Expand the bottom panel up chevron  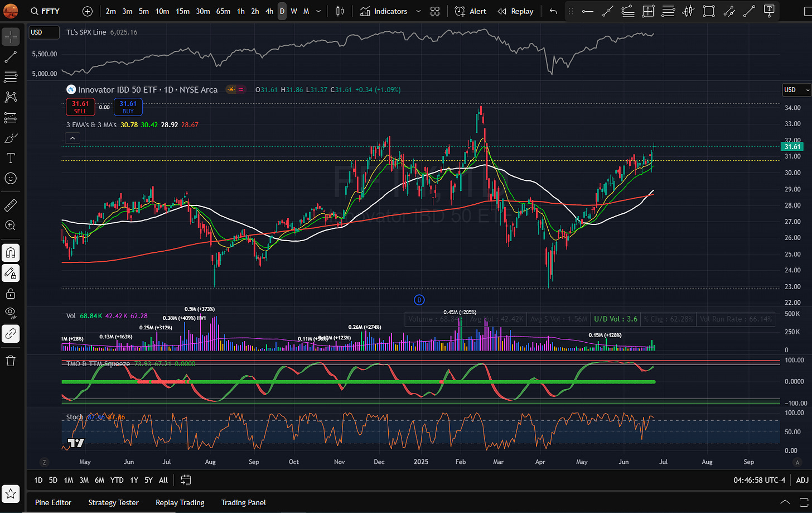click(x=785, y=502)
